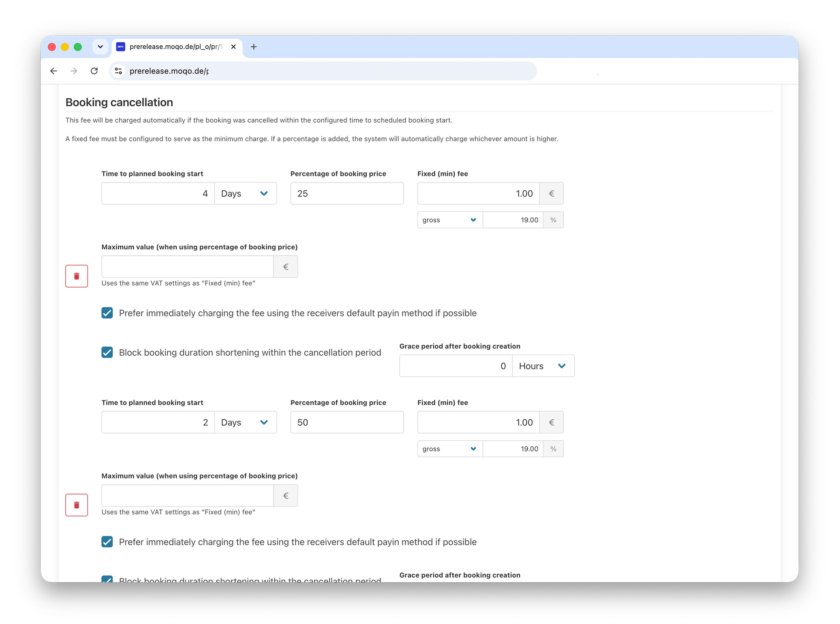Select the prerelease.moqo.de browser tab
The height and width of the screenshot is (624, 840).
(x=176, y=47)
